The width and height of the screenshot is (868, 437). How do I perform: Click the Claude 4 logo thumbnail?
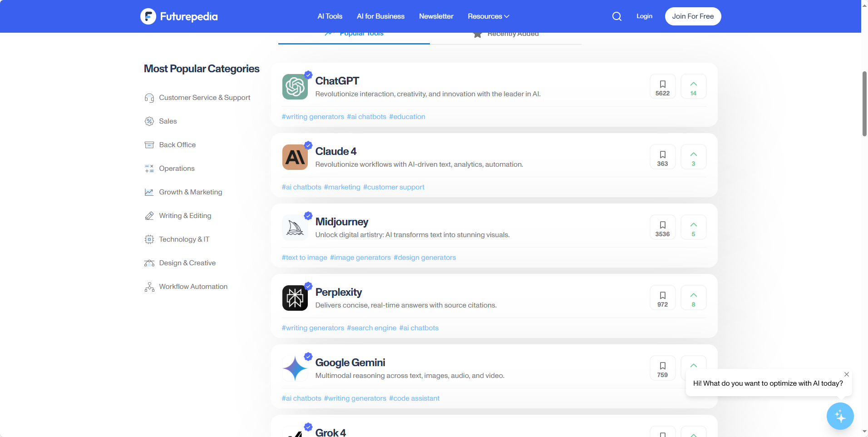point(295,157)
